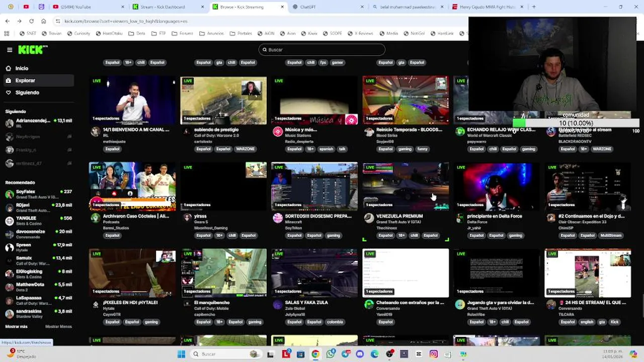Open the Archivaron Caso Cócteles stream thumbnail

pos(132,187)
